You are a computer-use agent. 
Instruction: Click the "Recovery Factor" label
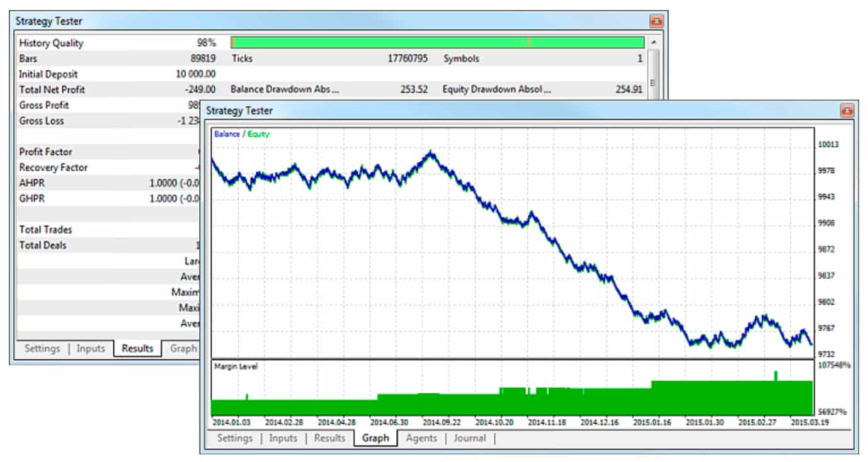point(54,167)
